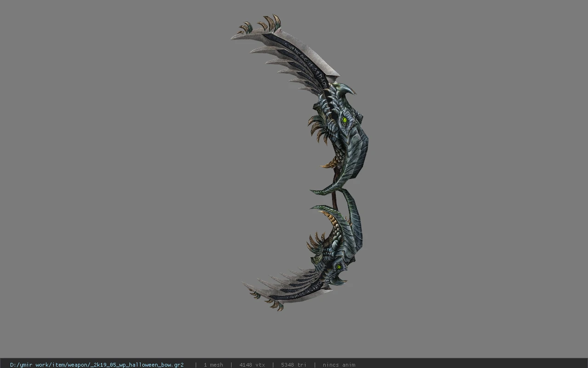Image resolution: width=588 pixels, height=368 pixels.
Task: Click the bow 3D model in viewport
Action: 300,162
